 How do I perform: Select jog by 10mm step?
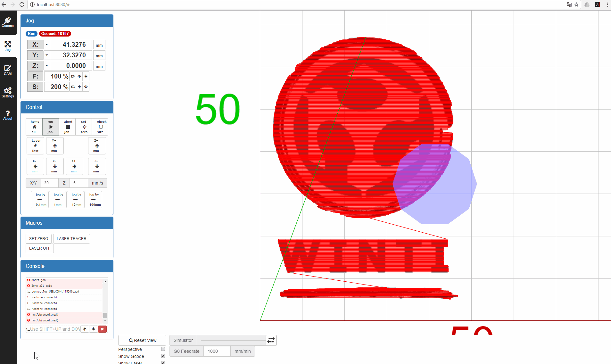[76, 200]
